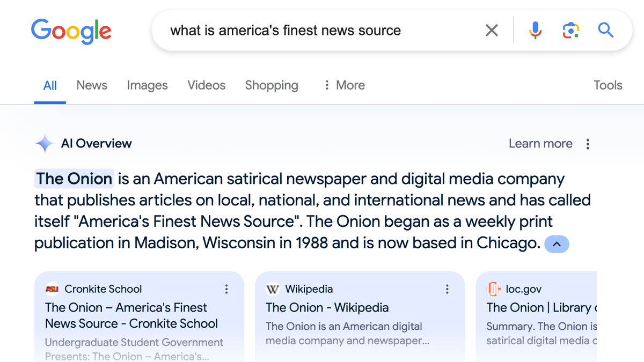Open Cronkite School card options menu
The image size is (644, 362).
point(226,289)
